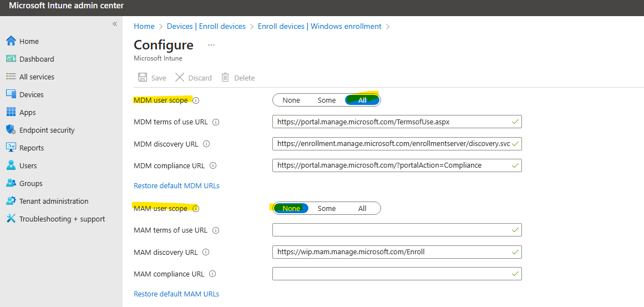The width and height of the screenshot is (644, 307).
Task: Click info icon next to MDM user scope
Action: pos(196,100)
